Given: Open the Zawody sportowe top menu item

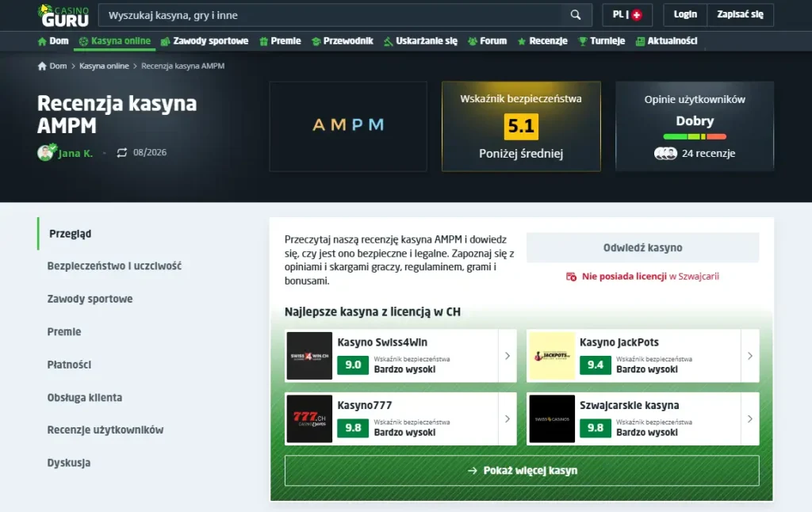Looking at the screenshot, I should pos(205,41).
